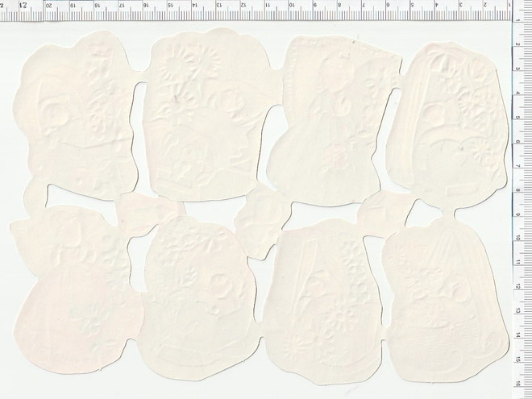Screen dimensions: 532x399
Task: Click the number 4 on the right-side ruler
Action: [518, 93]
